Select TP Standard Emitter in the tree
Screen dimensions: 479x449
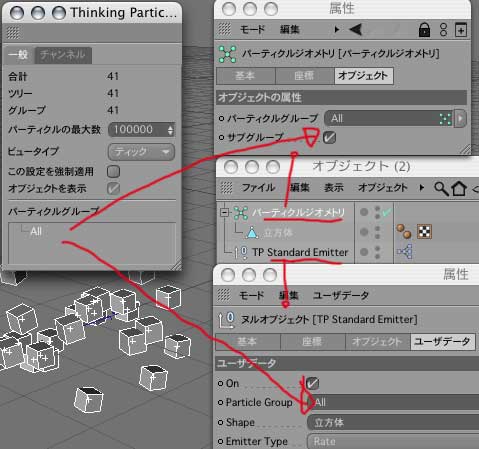tap(300, 252)
